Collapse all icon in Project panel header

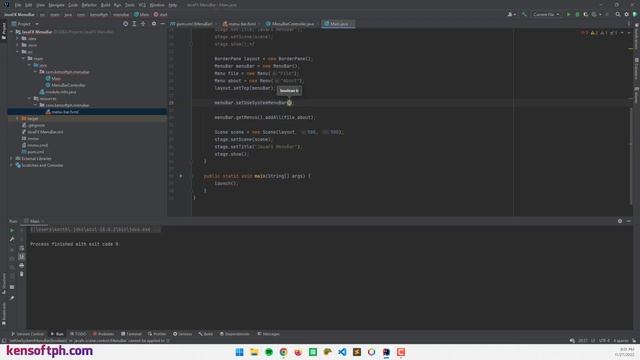coord(143,24)
